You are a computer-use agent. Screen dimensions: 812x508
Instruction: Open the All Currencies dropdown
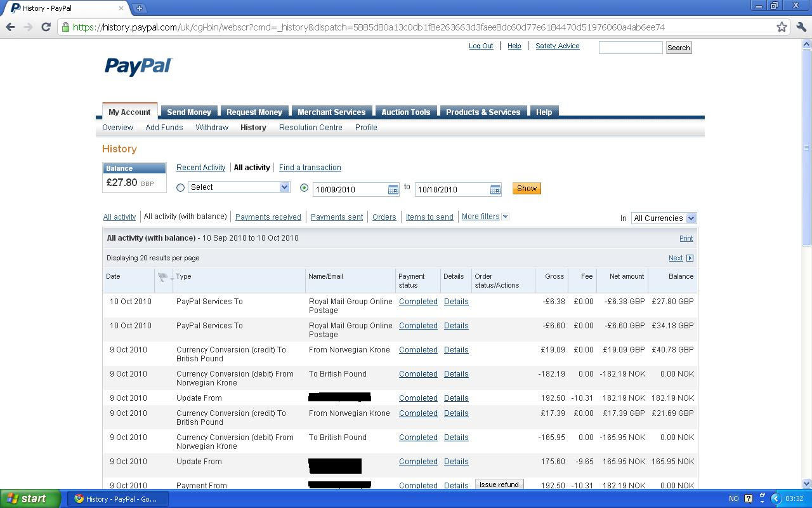point(664,218)
